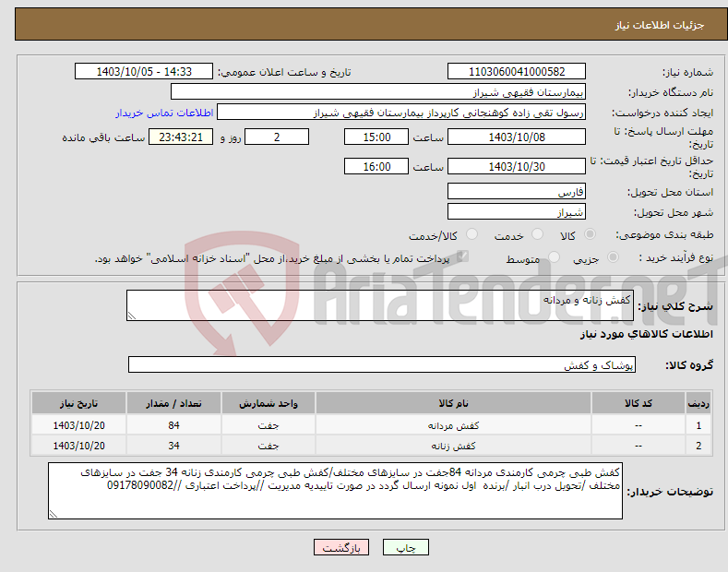Click the buyer notes text area
This screenshot has height=572, width=728.
coord(335,491)
